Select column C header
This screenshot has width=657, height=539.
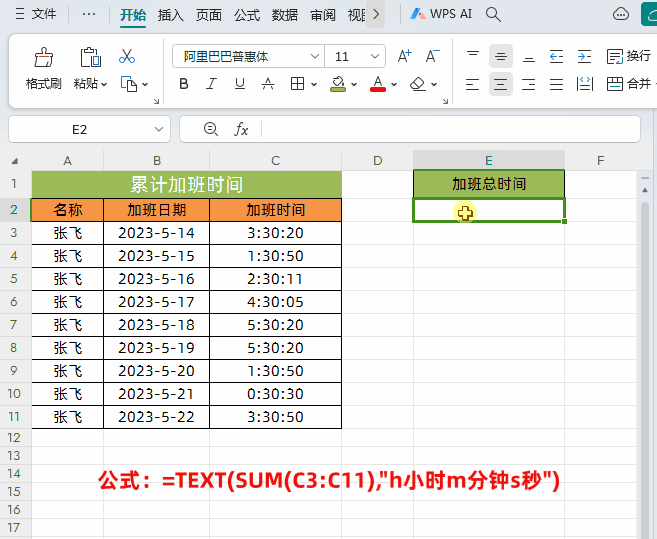click(275, 161)
